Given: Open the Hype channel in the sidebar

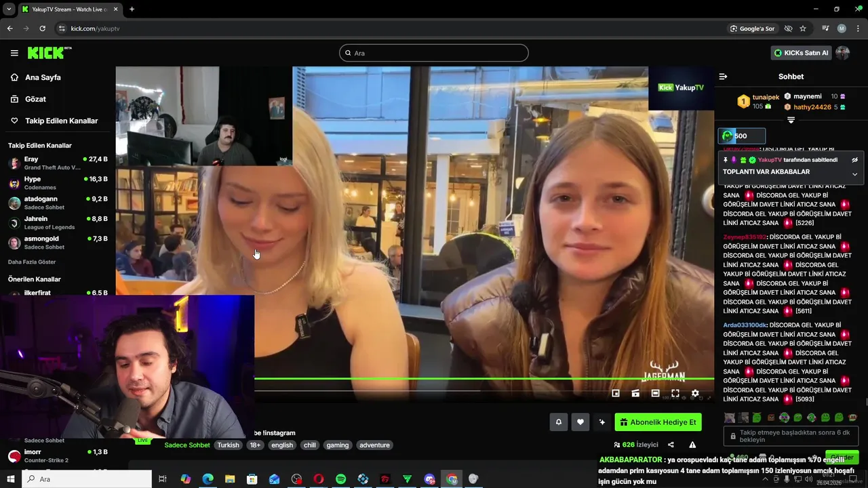Looking at the screenshot, I should pyautogui.click(x=58, y=183).
